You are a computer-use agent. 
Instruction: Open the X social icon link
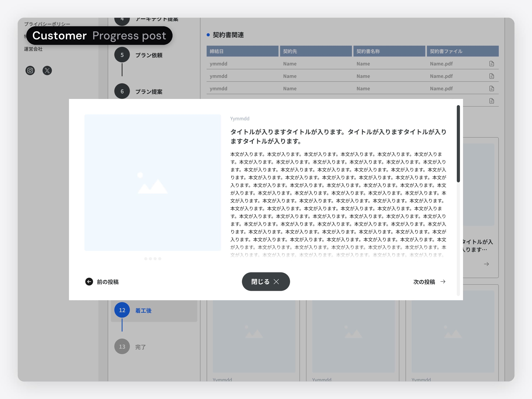[47, 70]
